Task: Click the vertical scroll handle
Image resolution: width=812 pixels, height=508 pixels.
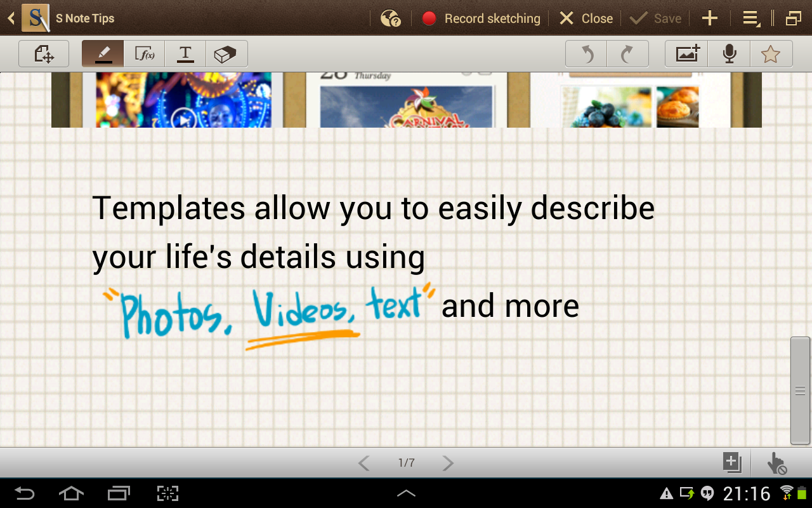Action: 800,391
